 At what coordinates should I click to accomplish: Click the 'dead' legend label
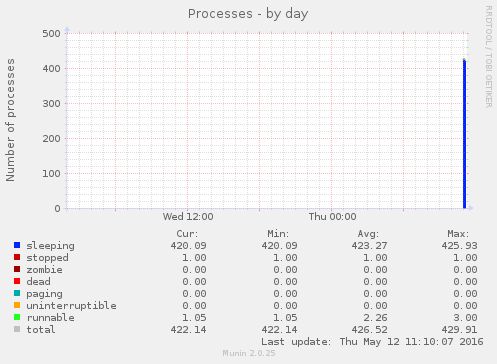tap(38, 282)
